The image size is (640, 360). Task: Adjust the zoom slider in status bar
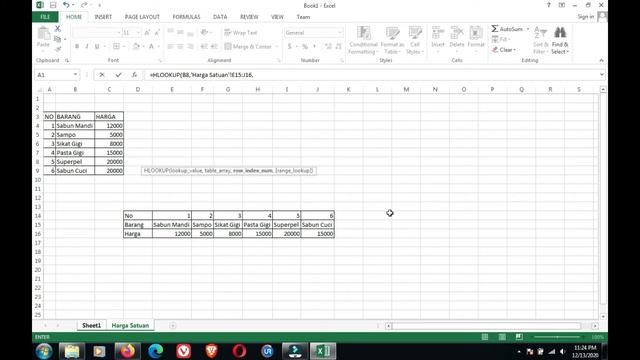557,337
